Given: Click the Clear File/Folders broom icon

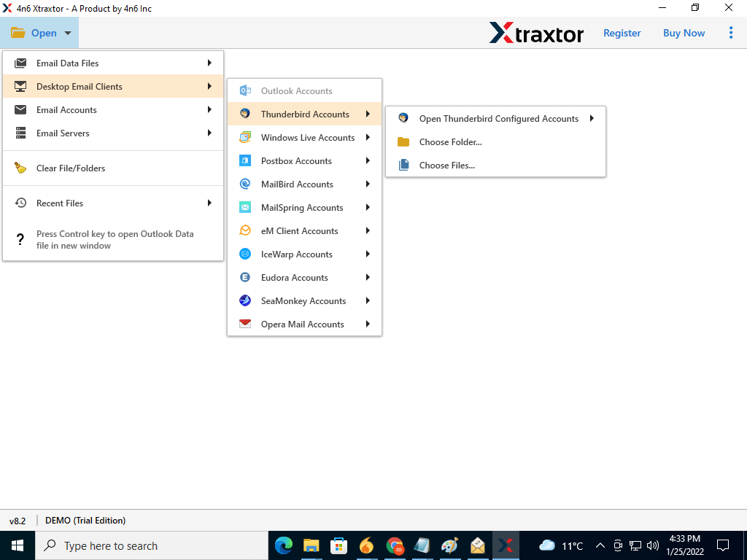Looking at the screenshot, I should 21,168.
